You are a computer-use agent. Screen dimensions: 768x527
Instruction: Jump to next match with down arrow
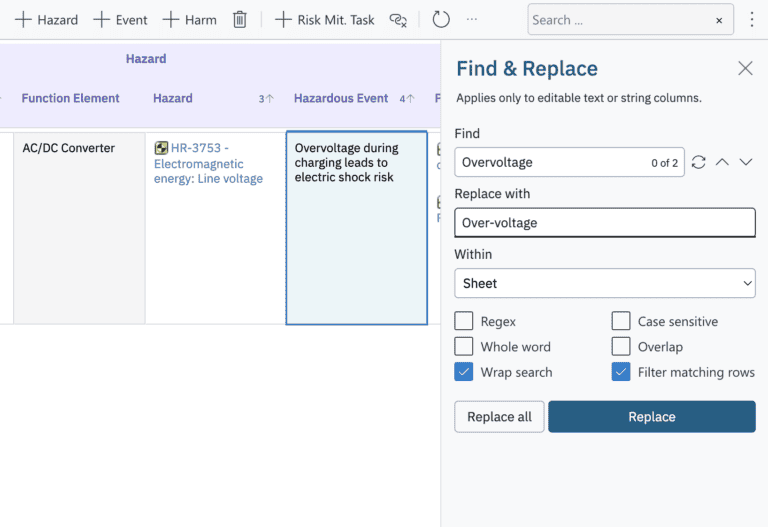(746, 162)
